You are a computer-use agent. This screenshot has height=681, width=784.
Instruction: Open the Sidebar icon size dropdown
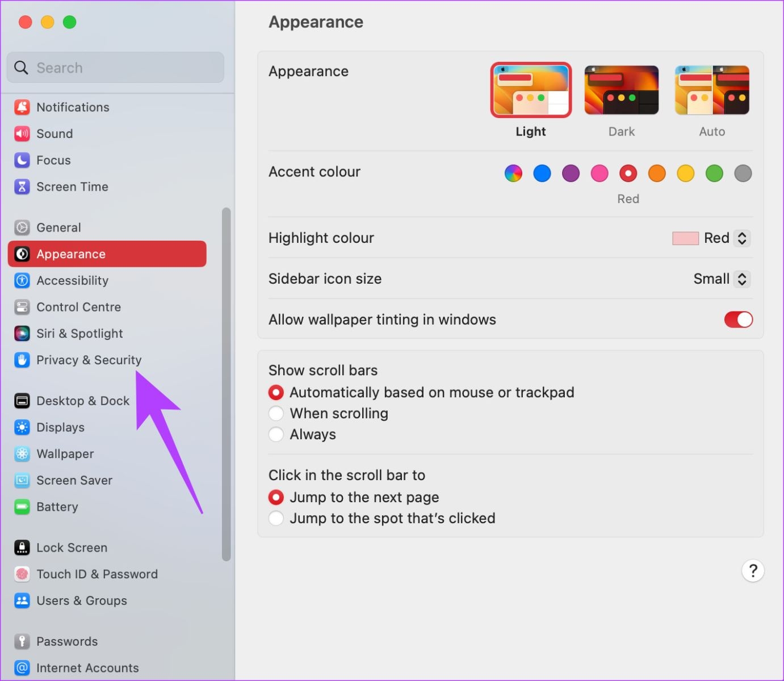coord(741,279)
